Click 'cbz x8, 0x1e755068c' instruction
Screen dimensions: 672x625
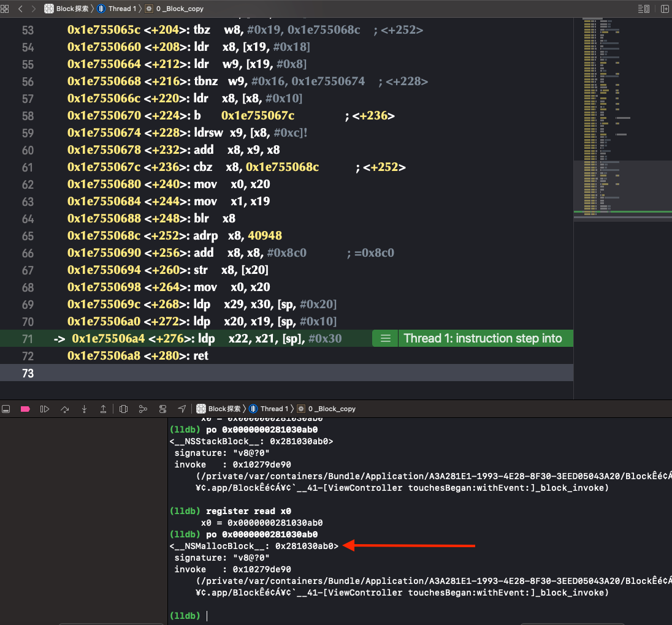coord(256,167)
